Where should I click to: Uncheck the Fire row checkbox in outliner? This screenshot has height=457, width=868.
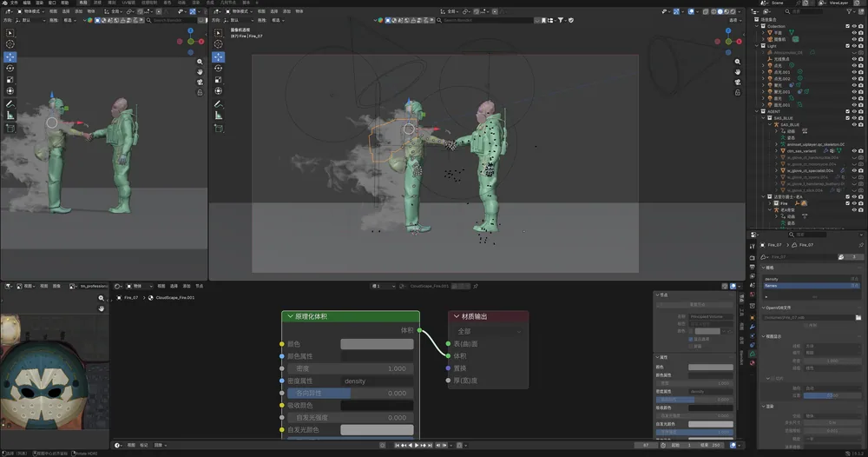(x=847, y=203)
